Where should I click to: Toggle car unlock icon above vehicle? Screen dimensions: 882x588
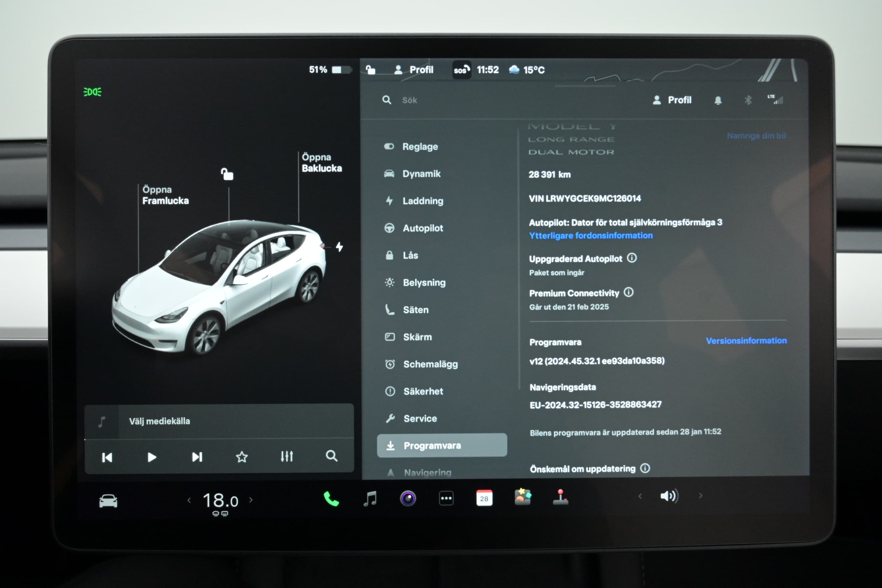(x=227, y=174)
